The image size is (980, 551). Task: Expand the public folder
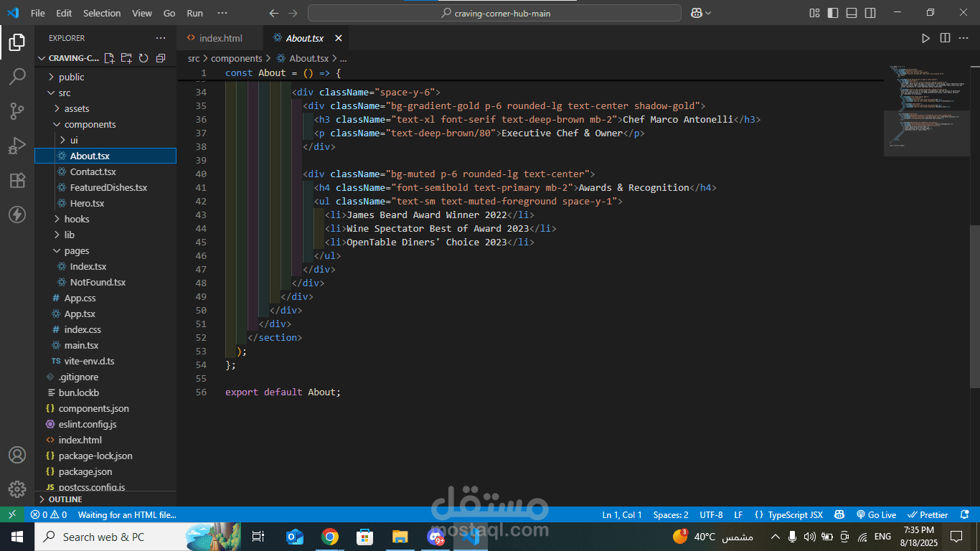pos(71,77)
